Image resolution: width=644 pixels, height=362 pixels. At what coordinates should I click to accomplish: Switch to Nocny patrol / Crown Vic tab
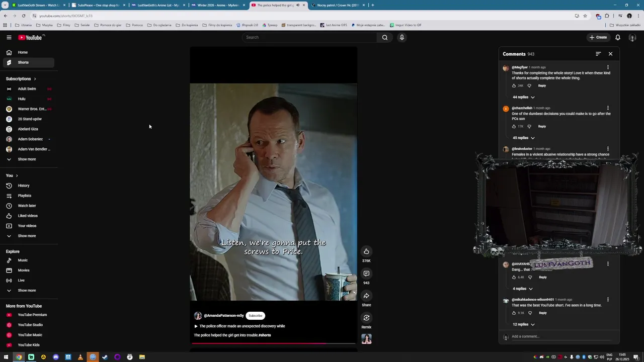click(337, 5)
